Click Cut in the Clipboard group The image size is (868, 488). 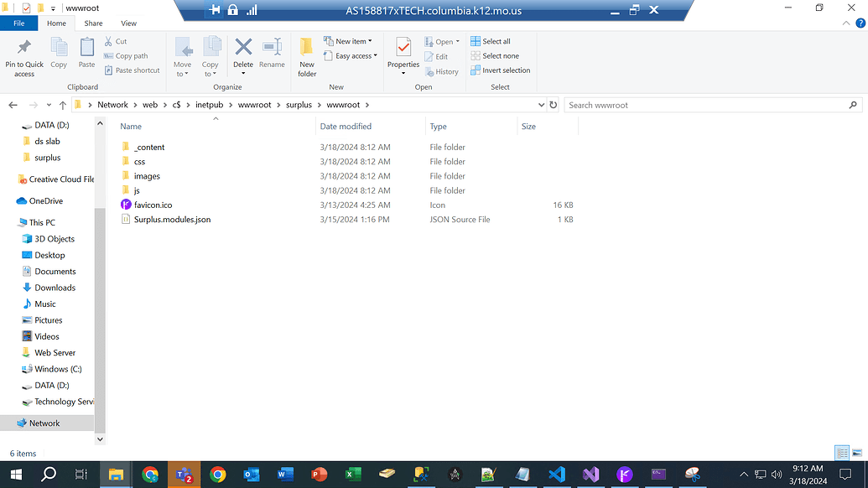pos(116,41)
